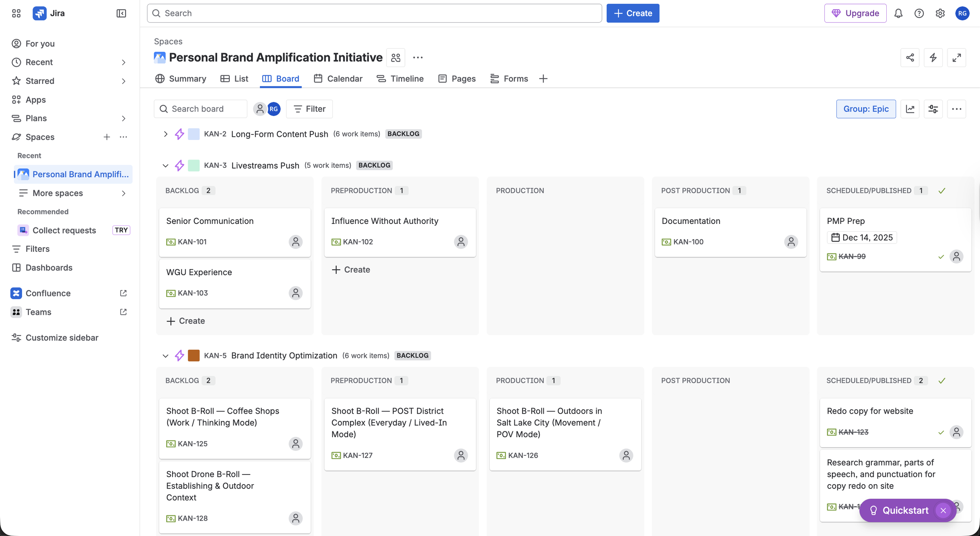Open the view settings sliders icon
Image resolution: width=980 pixels, height=536 pixels.
tap(933, 109)
